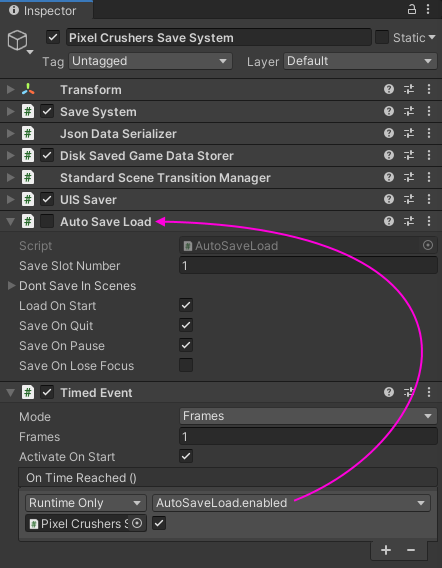Toggle the Static checkbox
Viewport: 442px width, 568px height.
(381, 37)
